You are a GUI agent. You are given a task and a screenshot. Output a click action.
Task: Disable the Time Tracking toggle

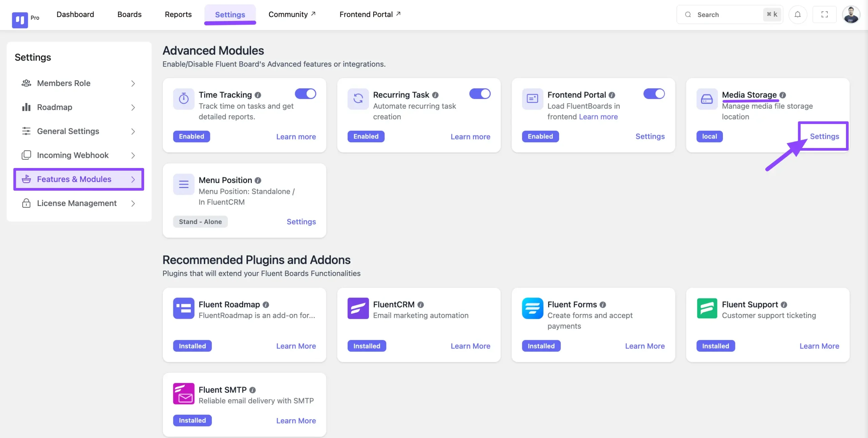305,94
